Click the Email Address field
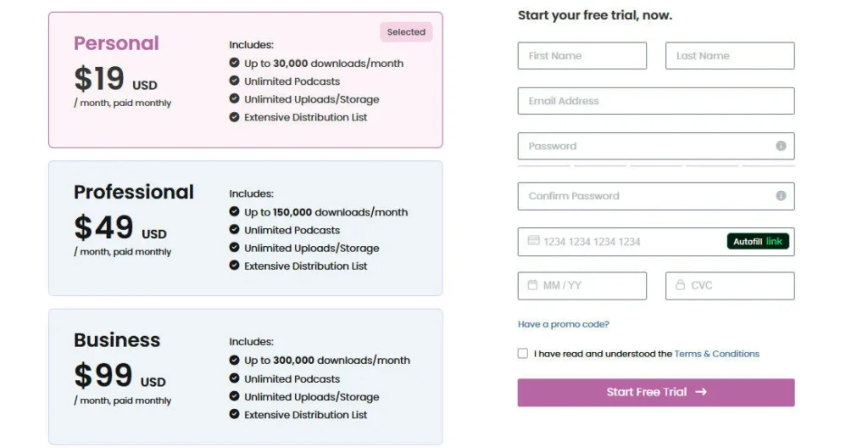 click(656, 101)
